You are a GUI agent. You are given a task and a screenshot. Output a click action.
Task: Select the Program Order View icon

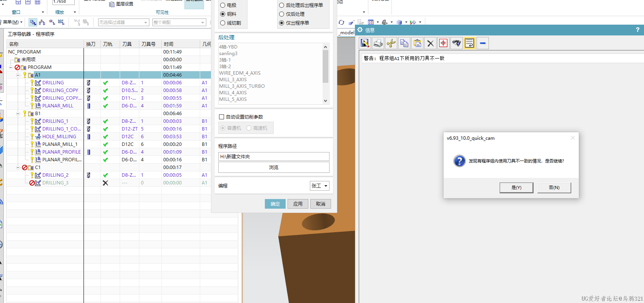coord(33,22)
